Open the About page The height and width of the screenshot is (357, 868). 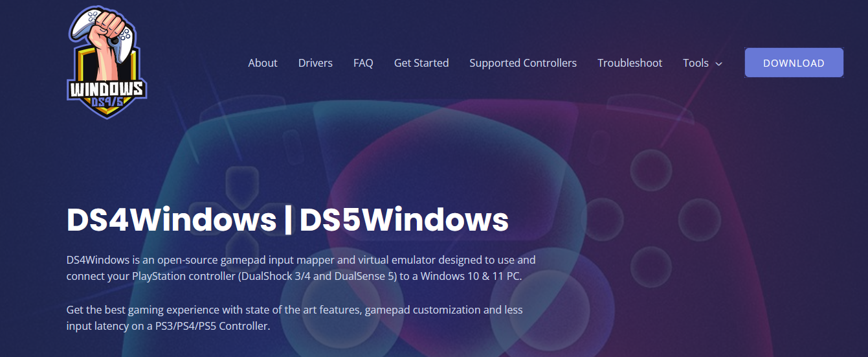[x=263, y=63]
